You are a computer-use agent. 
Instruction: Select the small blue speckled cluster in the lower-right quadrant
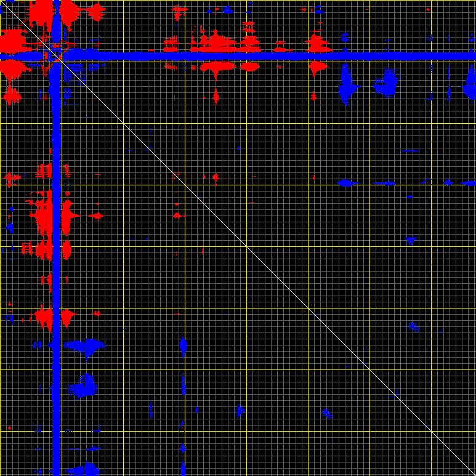[x=413, y=325]
